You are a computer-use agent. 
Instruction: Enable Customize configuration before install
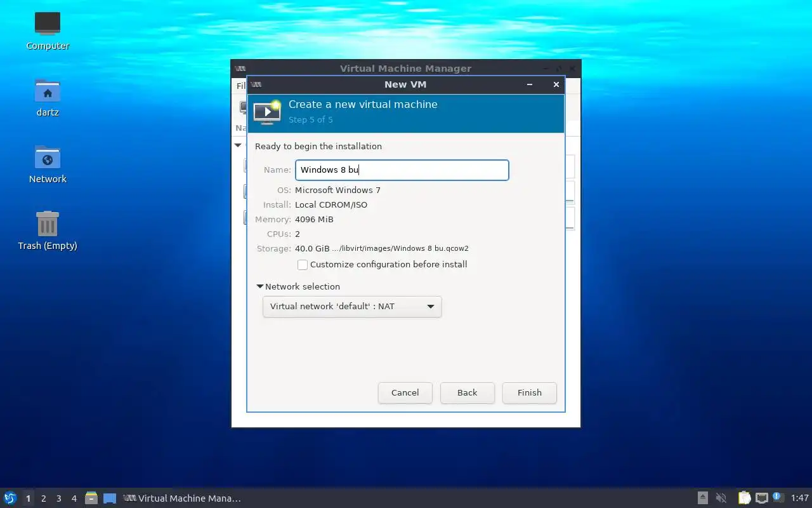click(x=303, y=265)
